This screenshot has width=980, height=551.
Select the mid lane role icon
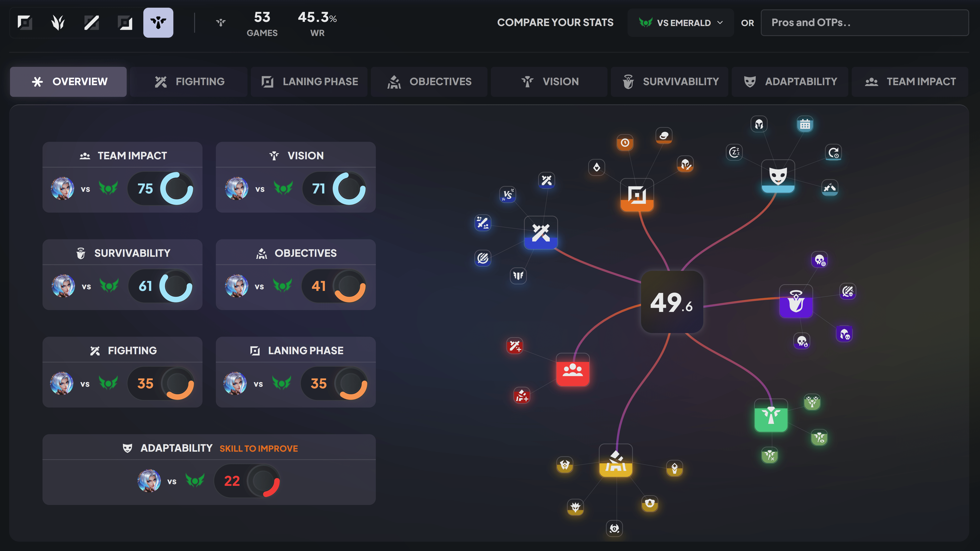pos(91,23)
